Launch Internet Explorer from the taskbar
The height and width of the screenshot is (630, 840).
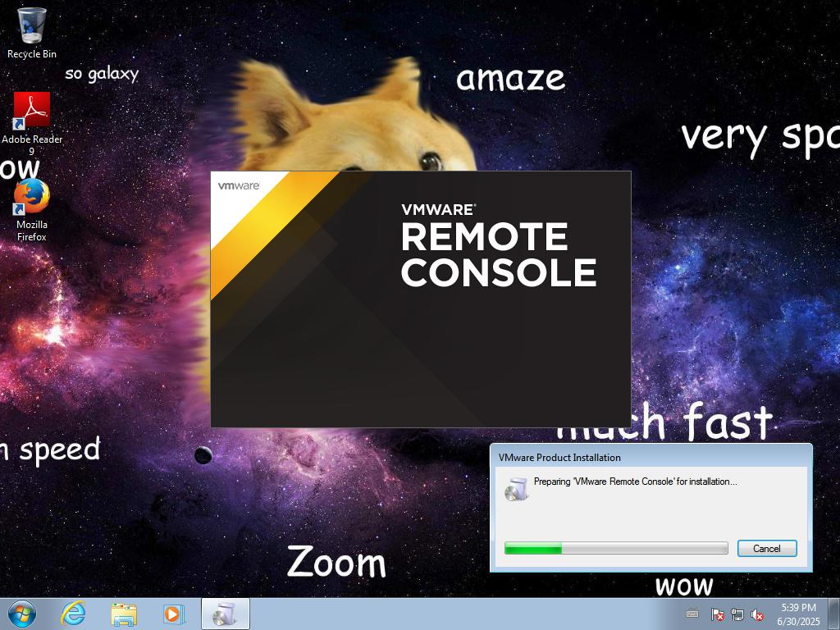pos(74,614)
